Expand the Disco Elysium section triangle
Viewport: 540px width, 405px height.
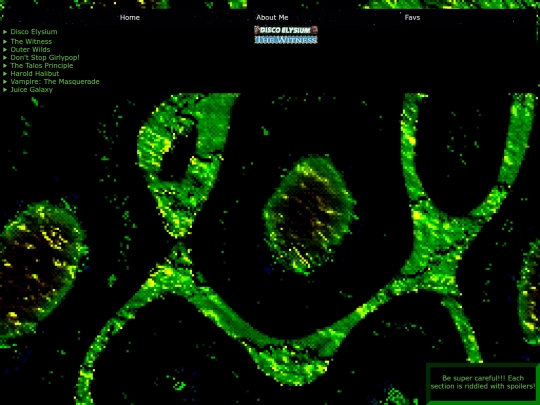(x=5, y=32)
